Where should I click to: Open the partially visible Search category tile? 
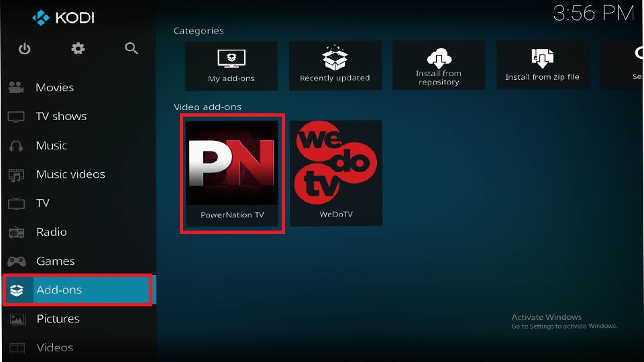(622, 65)
